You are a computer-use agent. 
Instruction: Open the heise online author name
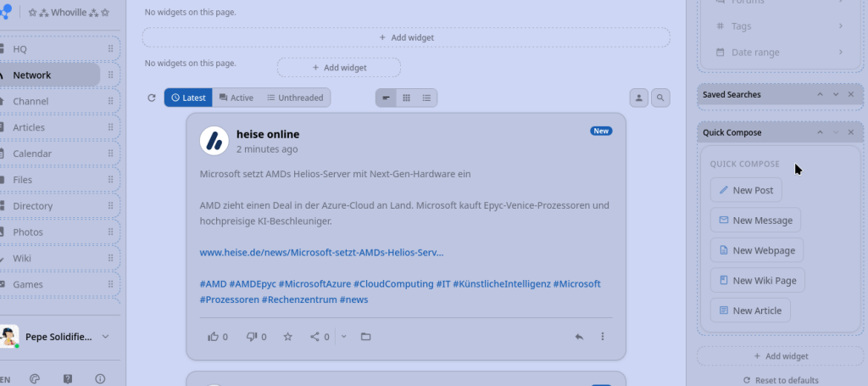pos(268,134)
